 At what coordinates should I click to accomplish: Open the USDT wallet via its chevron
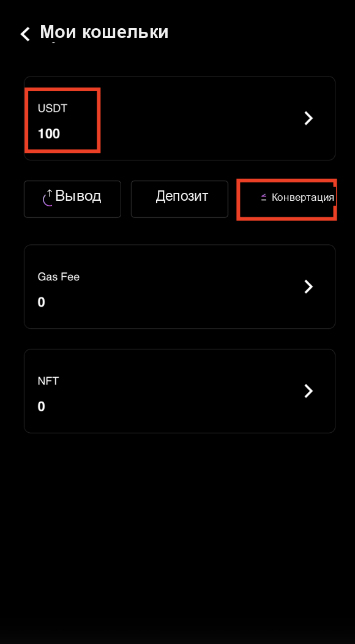coord(308,118)
